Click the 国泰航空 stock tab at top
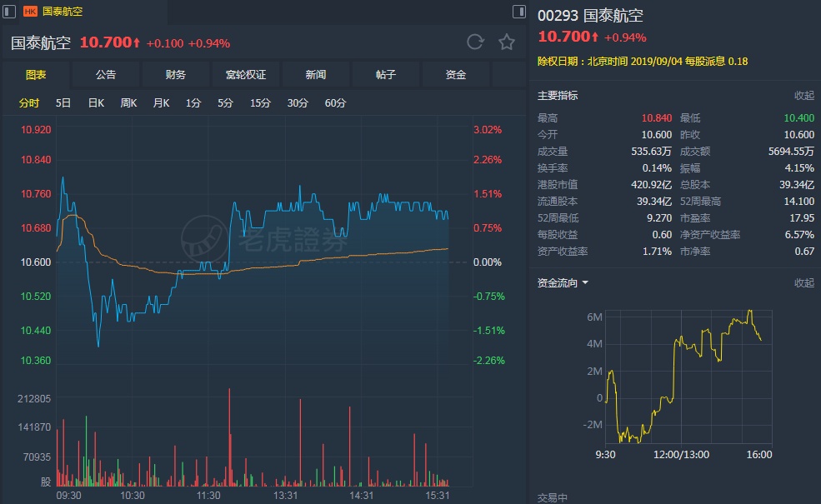Screen dimensions: 821x504 [x=63, y=12]
